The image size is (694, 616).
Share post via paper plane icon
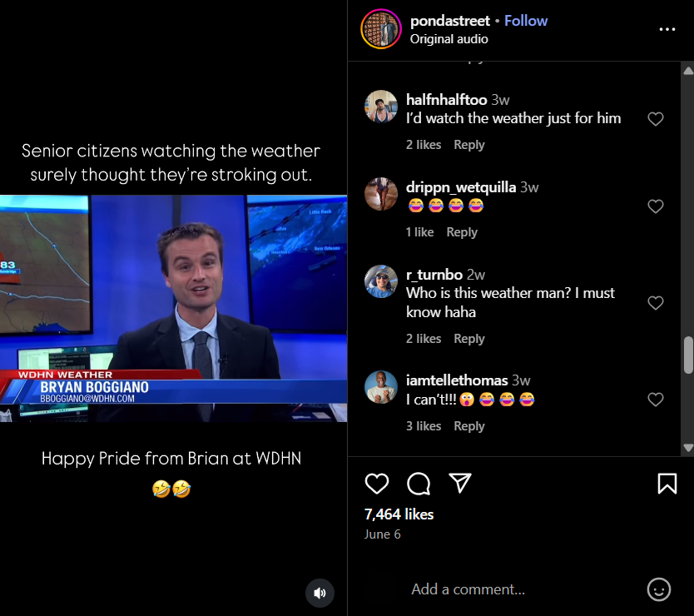(460, 484)
